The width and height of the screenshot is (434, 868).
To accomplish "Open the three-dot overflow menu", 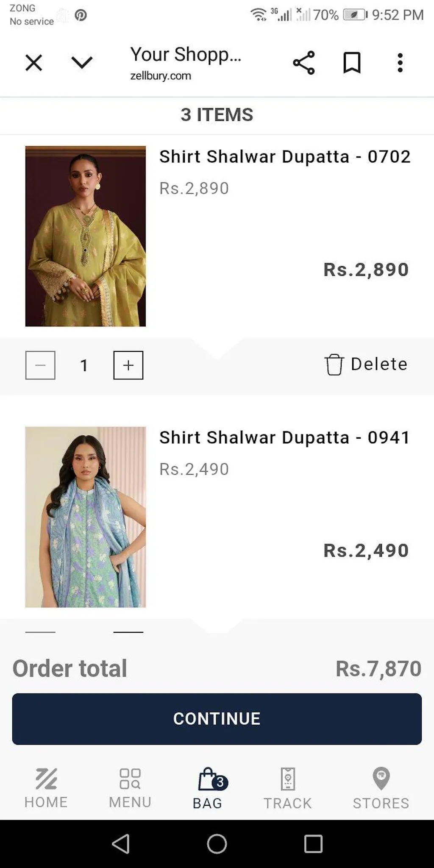I will point(400,63).
